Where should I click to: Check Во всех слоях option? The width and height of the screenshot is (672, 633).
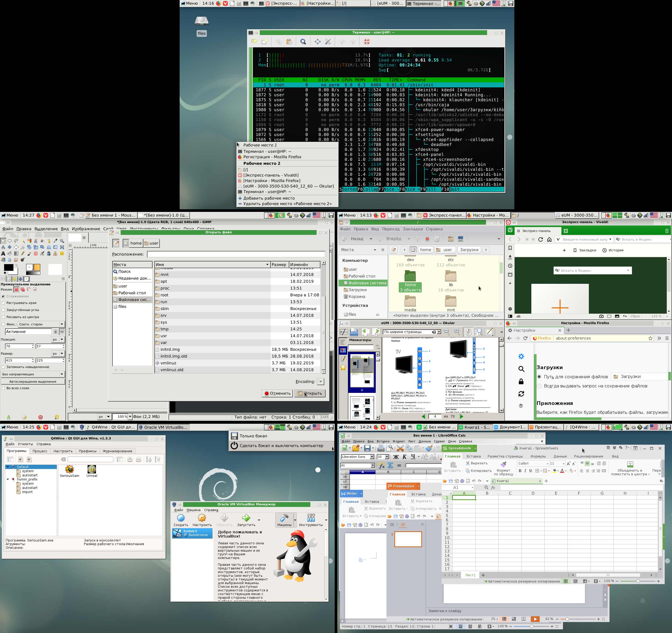coord(3,388)
